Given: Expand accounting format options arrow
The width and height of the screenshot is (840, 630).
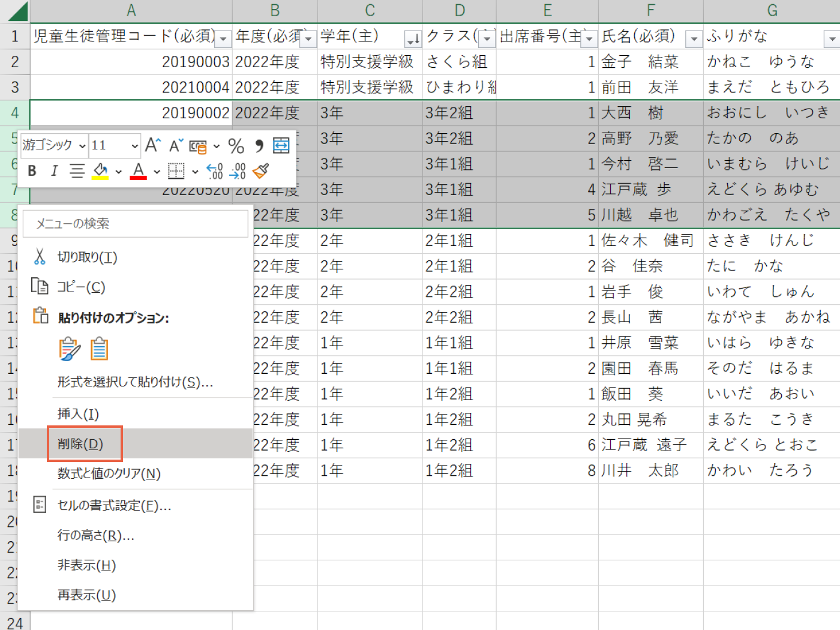Looking at the screenshot, I should coord(217,146).
